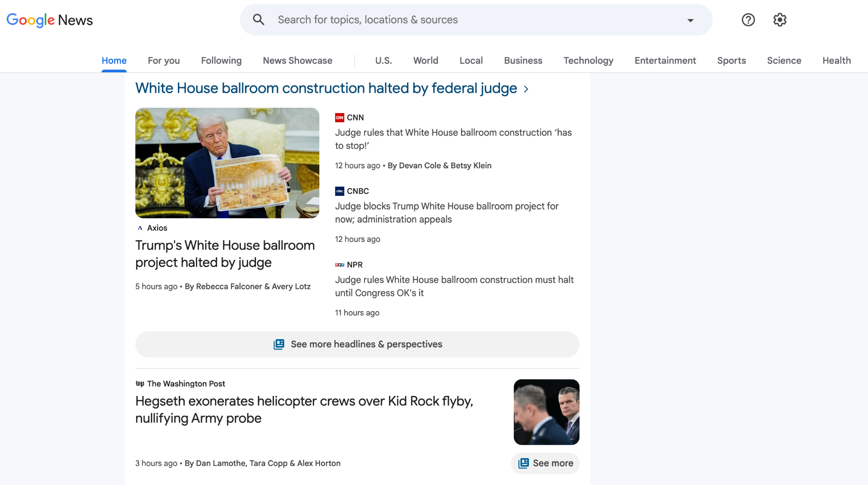Click See more headlines & perspectives
The height and width of the screenshot is (485, 868).
[357, 344]
